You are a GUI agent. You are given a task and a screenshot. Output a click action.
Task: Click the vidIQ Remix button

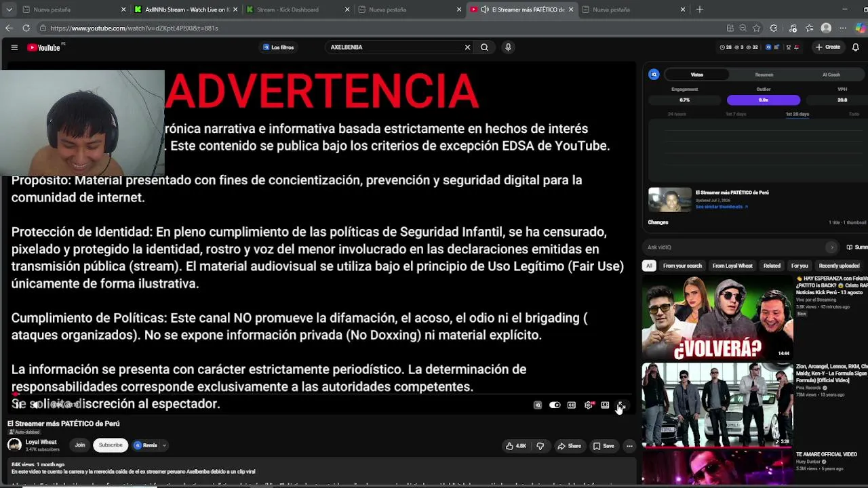146,445
